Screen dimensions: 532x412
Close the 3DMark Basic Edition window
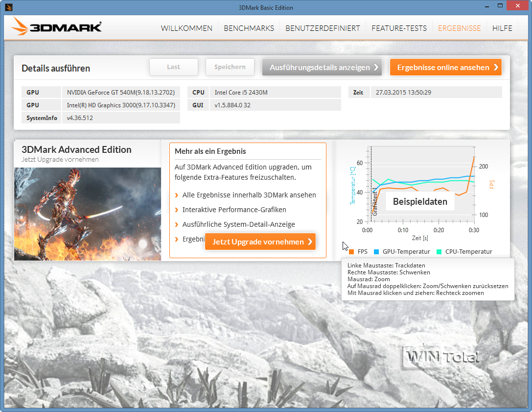tap(518, 6)
